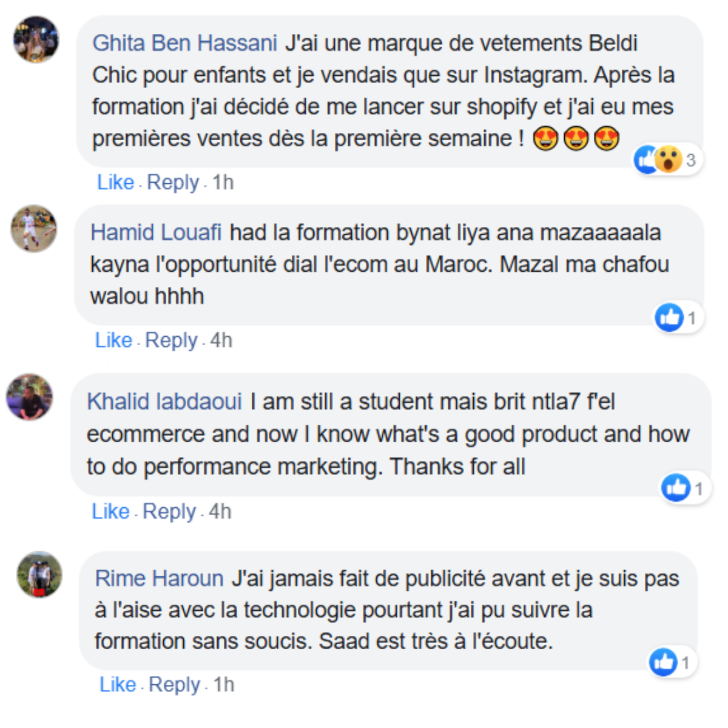Reply to Khalid labdaoui's comment
728x728 pixels.
(169, 511)
